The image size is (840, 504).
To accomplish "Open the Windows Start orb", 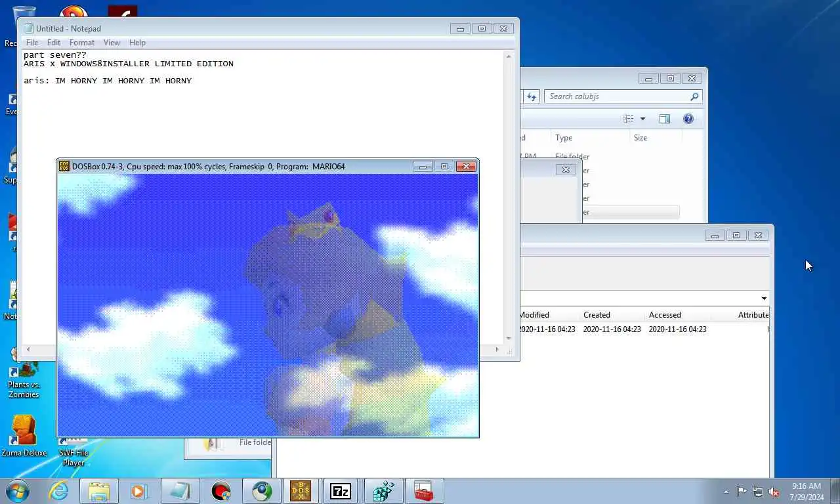I will point(18,491).
